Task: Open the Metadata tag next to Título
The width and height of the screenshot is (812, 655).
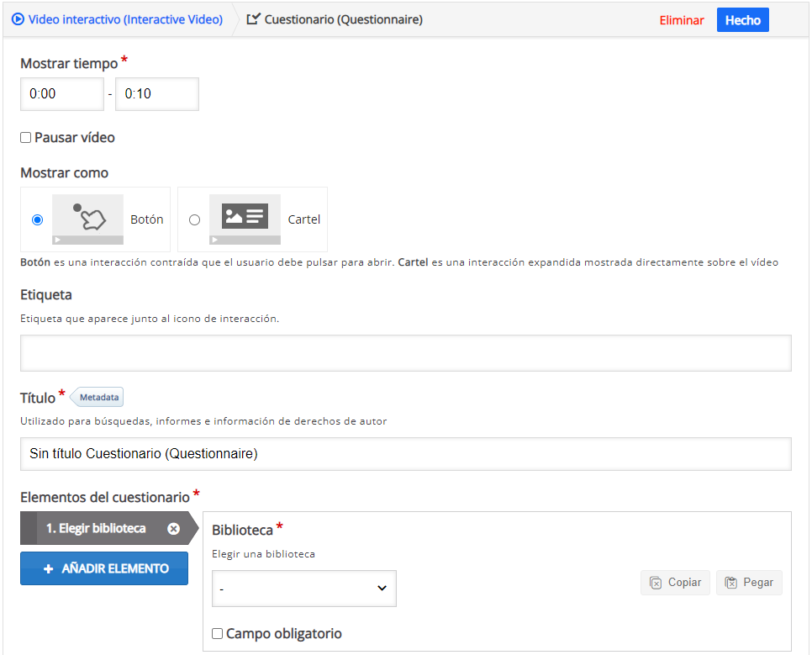Action: tap(99, 397)
